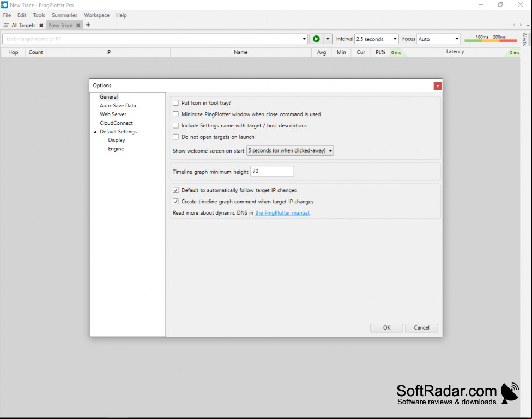Start tracing with the green play button
The height and width of the screenshot is (419, 532).
coord(316,39)
